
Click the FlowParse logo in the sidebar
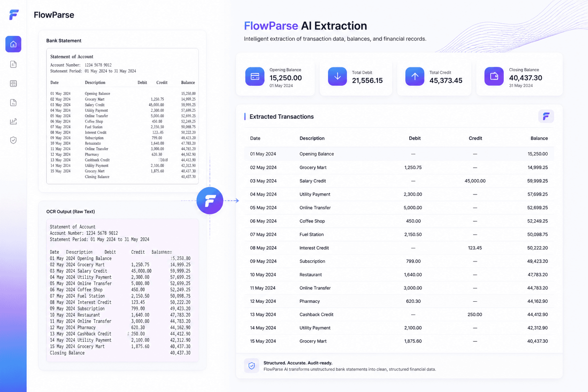coord(14,15)
